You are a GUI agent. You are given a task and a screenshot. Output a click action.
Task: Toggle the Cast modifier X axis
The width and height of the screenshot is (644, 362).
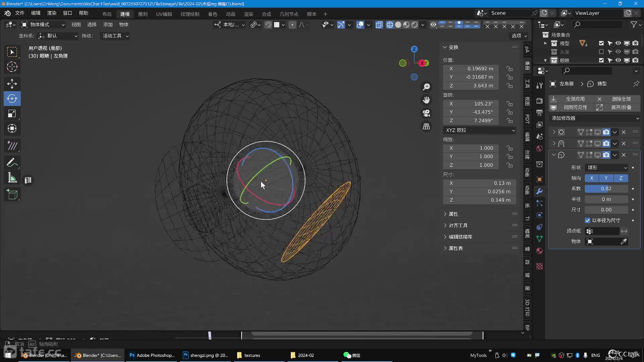click(x=592, y=178)
